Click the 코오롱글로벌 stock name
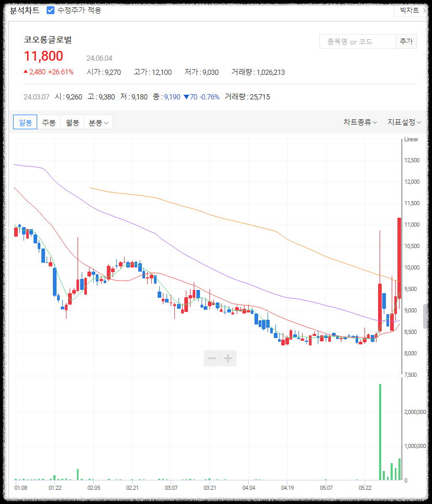Screen dimensions: 432x504 [x=48, y=40]
